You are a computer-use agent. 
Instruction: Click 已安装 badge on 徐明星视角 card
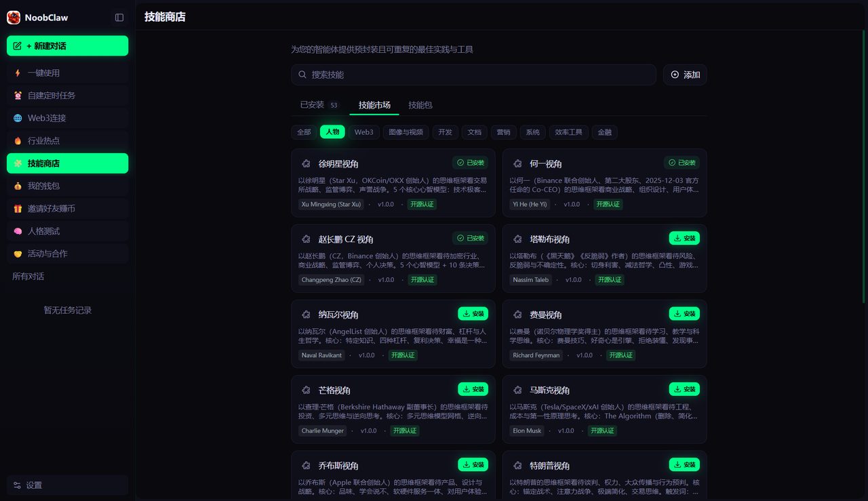pos(471,163)
